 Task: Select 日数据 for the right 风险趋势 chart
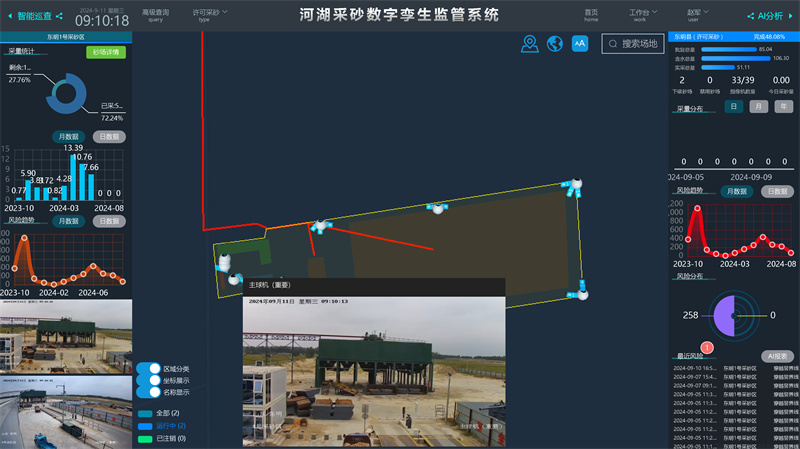pos(777,191)
